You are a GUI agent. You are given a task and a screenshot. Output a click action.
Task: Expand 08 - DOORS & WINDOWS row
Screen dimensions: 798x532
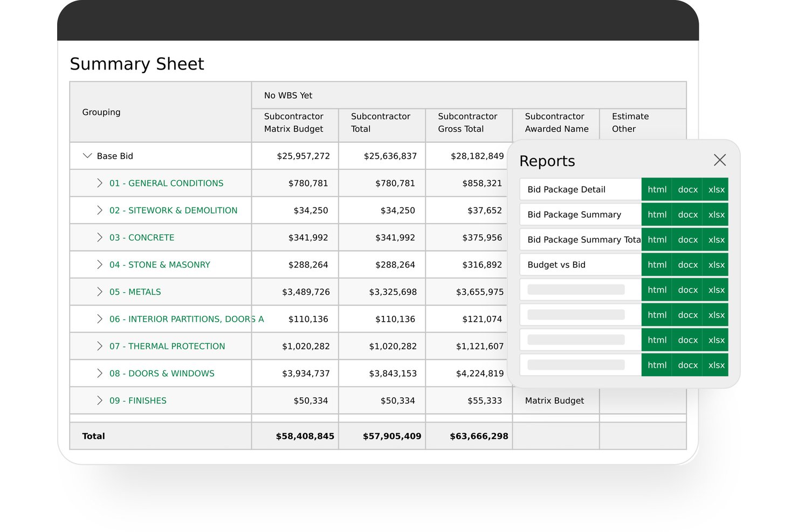(100, 374)
